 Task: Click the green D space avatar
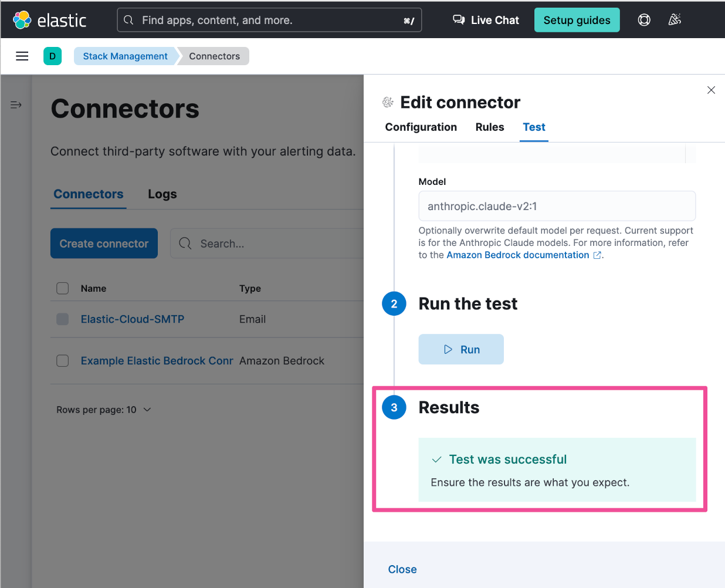pyautogui.click(x=52, y=56)
